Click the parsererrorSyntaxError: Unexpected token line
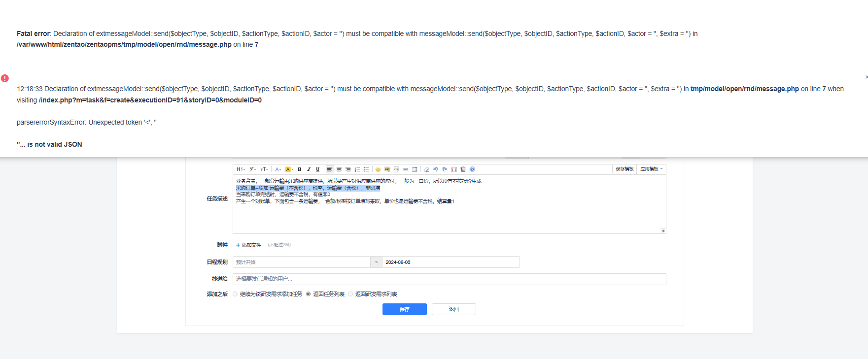868x359 pixels. (x=87, y=122)
